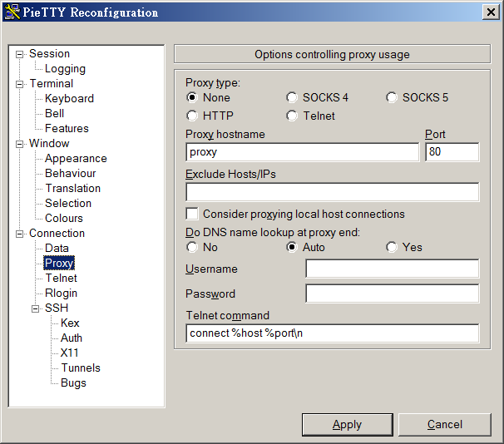Select Auth under SSH
The width and height of the screenshot is (504, 444).
click(72, 338)
